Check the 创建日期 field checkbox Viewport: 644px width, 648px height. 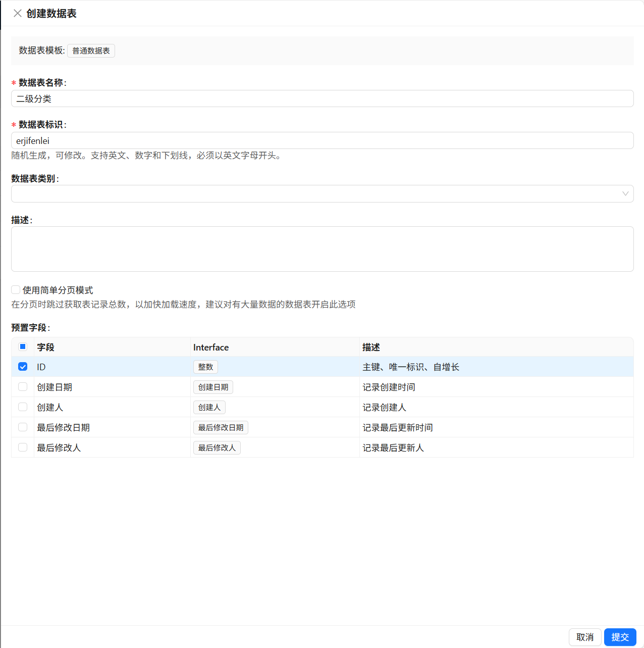click(23, 387)
